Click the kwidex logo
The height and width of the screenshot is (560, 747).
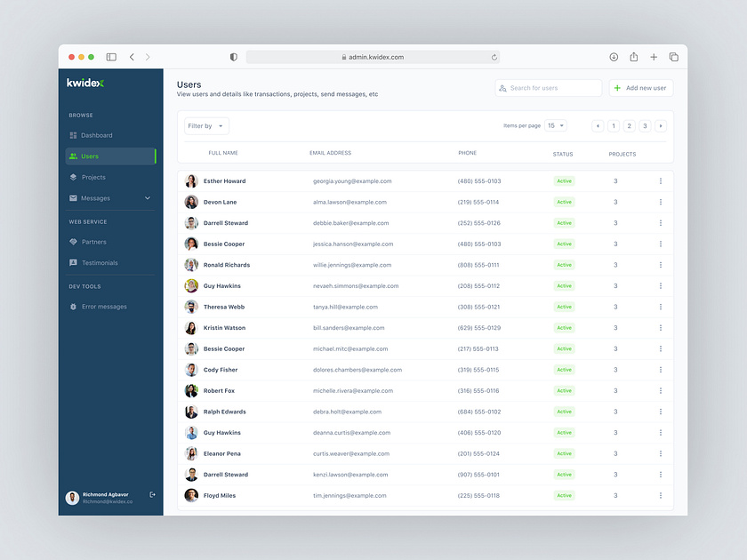tap(85, 83)
